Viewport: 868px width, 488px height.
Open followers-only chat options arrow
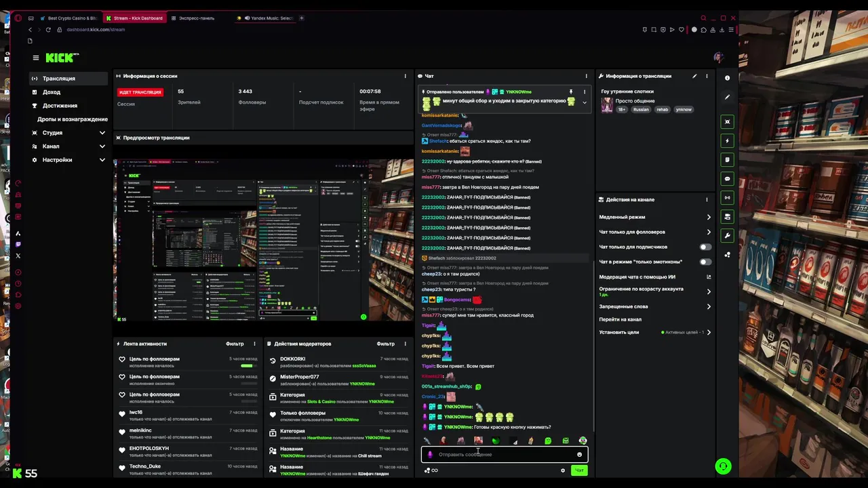point(709,232)
